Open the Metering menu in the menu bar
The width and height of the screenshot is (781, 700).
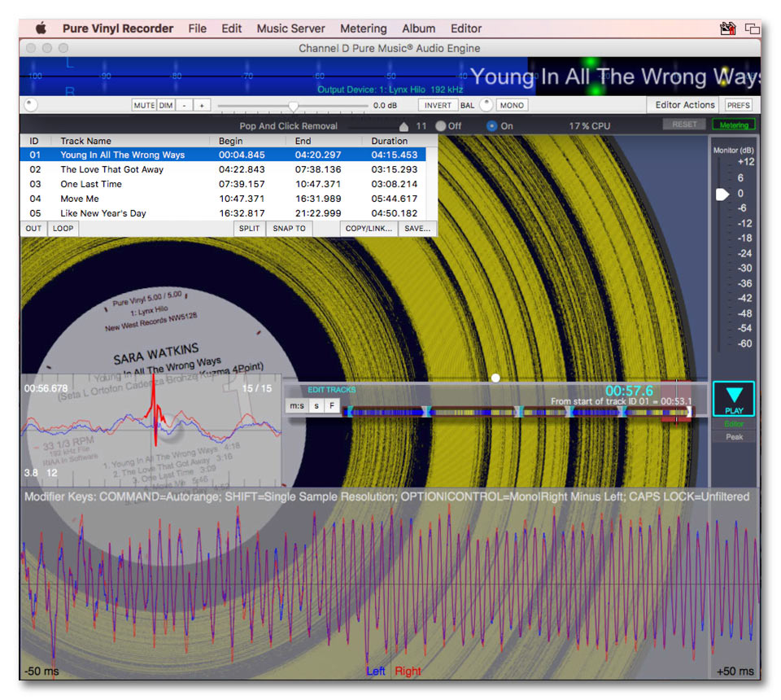tap(364, 28)
